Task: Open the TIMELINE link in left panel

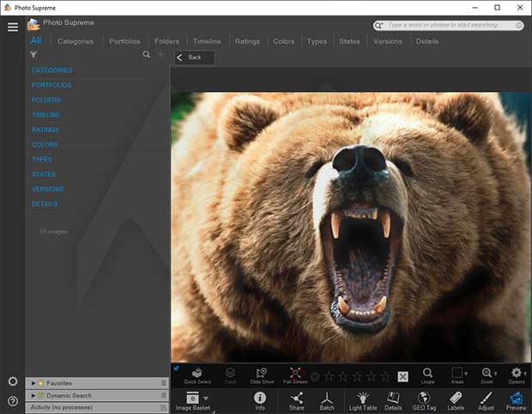Action: 45,115
